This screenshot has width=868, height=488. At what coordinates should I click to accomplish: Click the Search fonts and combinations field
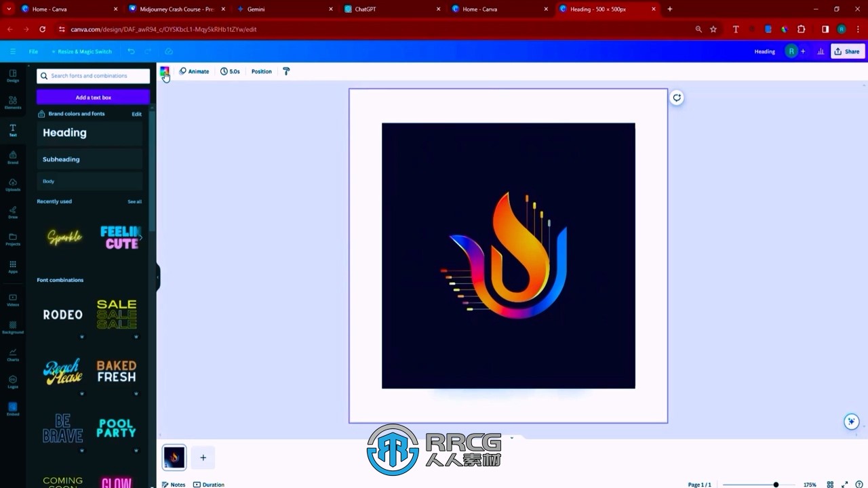(93, 76)
